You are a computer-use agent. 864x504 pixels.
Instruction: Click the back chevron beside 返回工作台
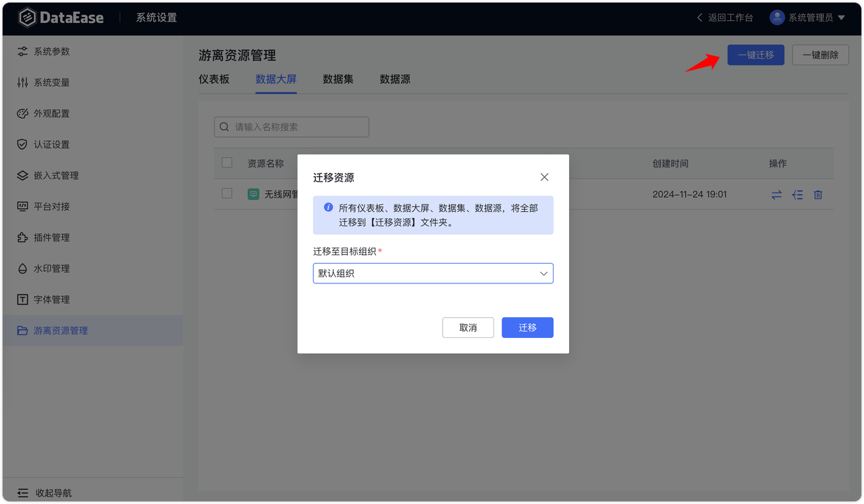(699, 18)
